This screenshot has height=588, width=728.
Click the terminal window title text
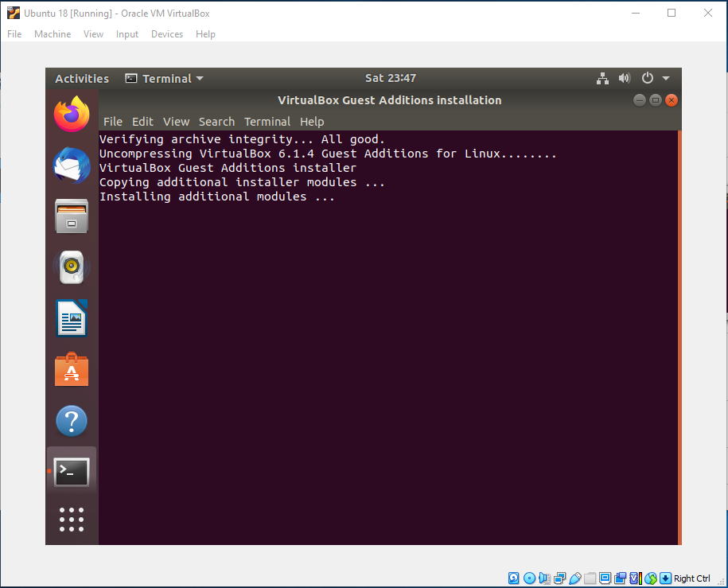click(390, 100)
